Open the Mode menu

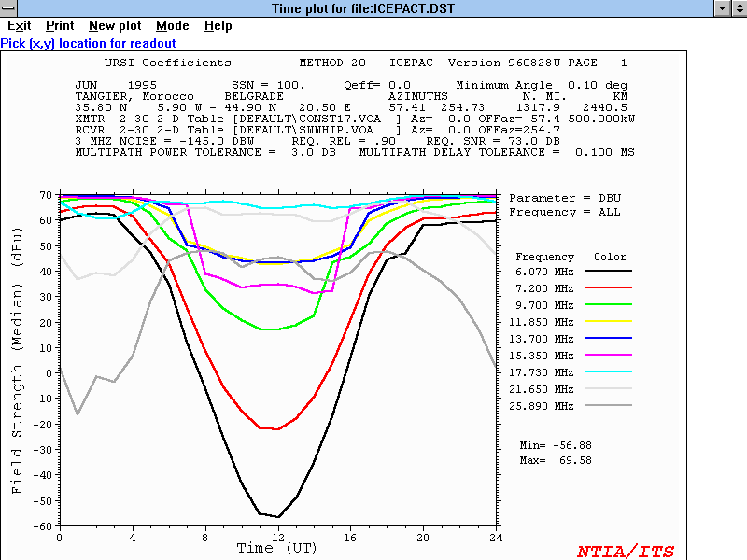coord(172,26)
